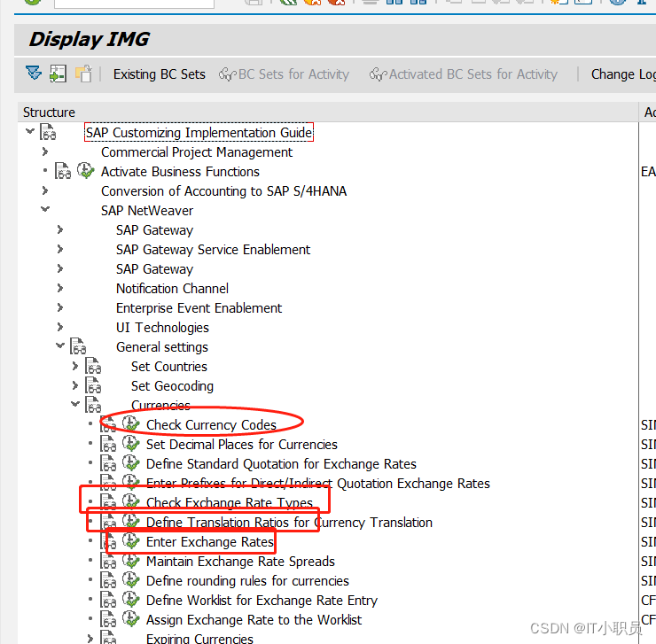Run the execute icon for Check Currency Codes
The height and width of the screenshot is (644, 656).
[x=130, y=423]
